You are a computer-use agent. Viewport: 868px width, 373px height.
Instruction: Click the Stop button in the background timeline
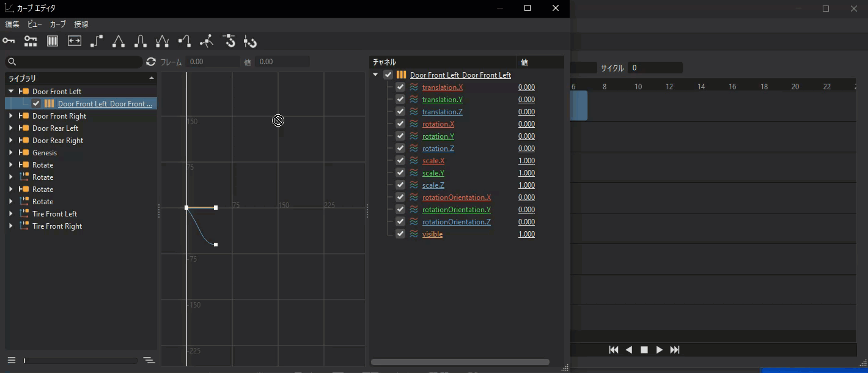(x=644, y=350)
